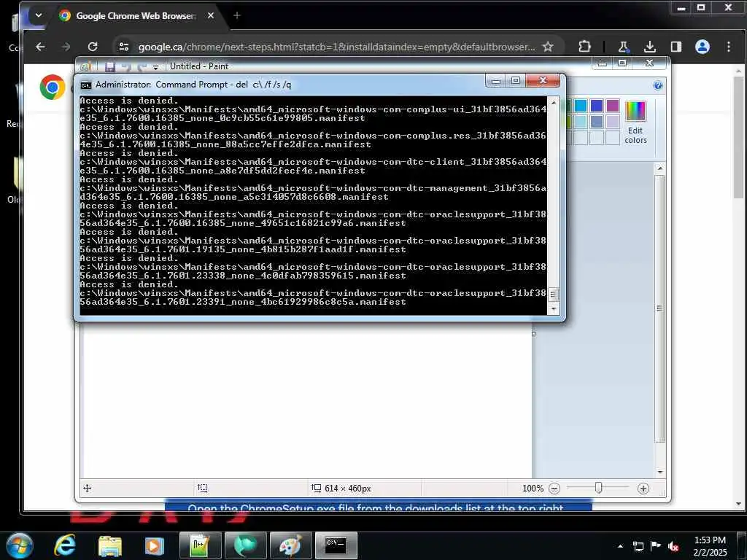Open a new Chrome tab
The height and width of the screenshot is (560, 747).
click(x=237, y=16)
